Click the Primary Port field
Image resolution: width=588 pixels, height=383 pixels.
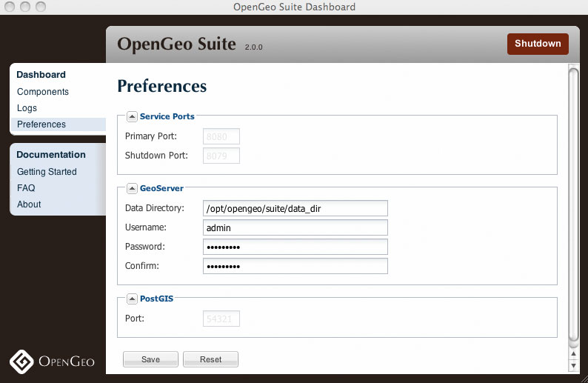pos(221,136)
